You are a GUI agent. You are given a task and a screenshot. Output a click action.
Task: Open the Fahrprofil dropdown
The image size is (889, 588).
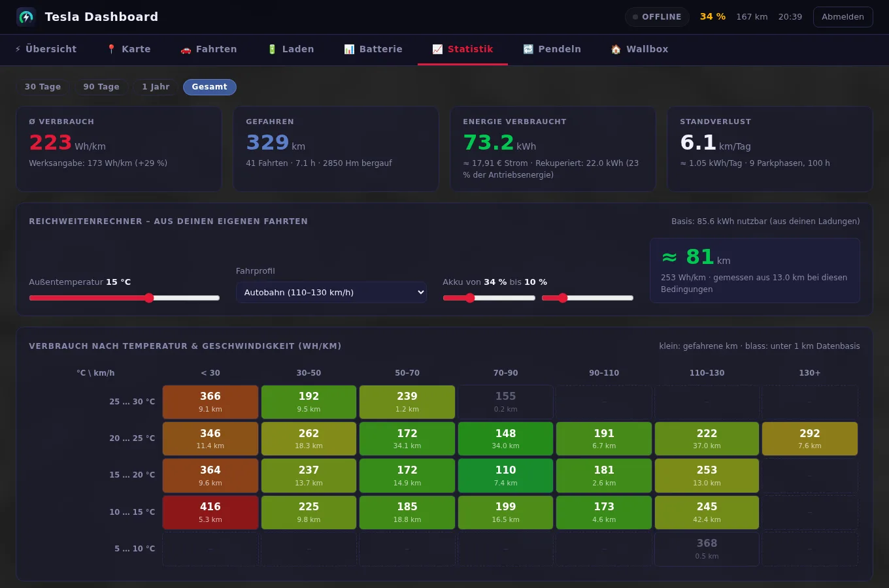tap(331, 293)
